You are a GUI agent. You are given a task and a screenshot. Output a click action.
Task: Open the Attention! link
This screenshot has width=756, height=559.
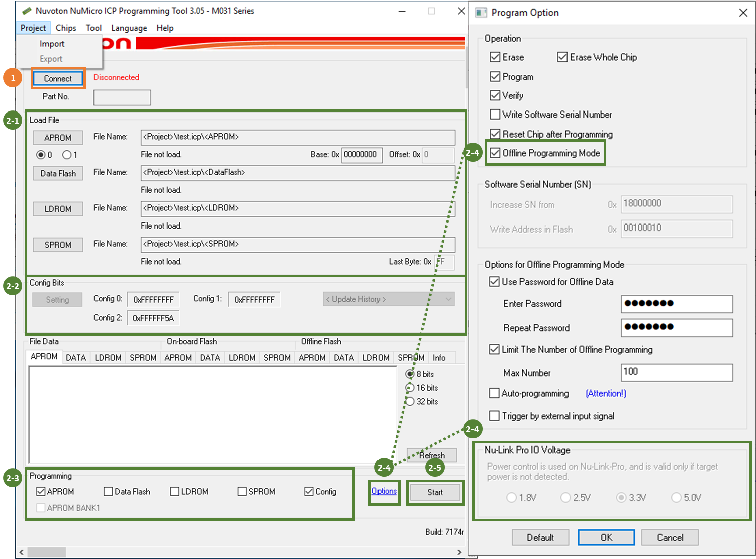pyautogui.click(x=606, y=393)
